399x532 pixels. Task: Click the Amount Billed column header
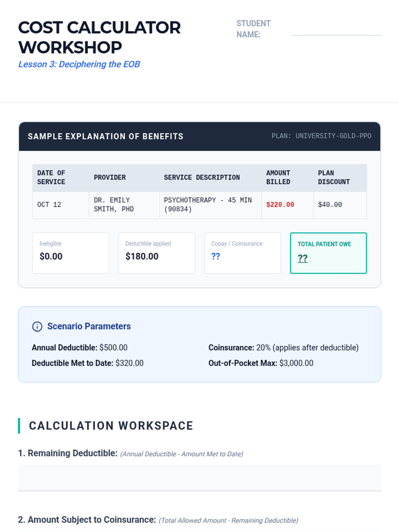point(278,178)
